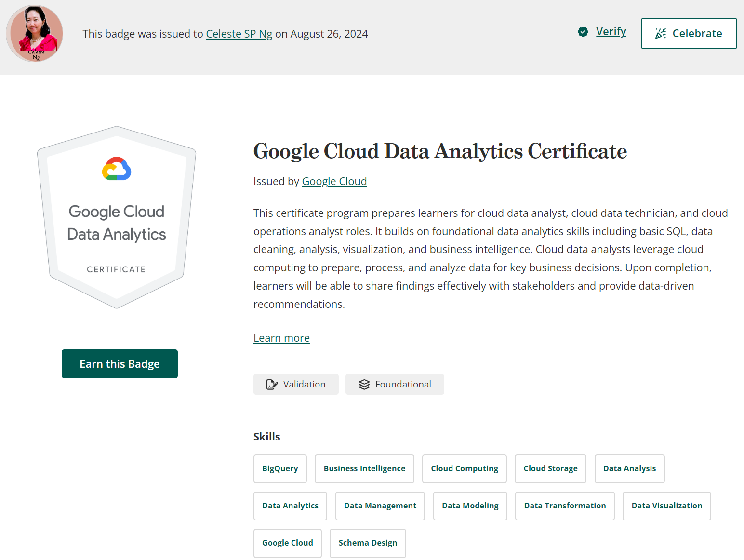The width and height of the screenshot is (744, 560).
Task: Click the certificate description paragraph
Action: (491, 259)
